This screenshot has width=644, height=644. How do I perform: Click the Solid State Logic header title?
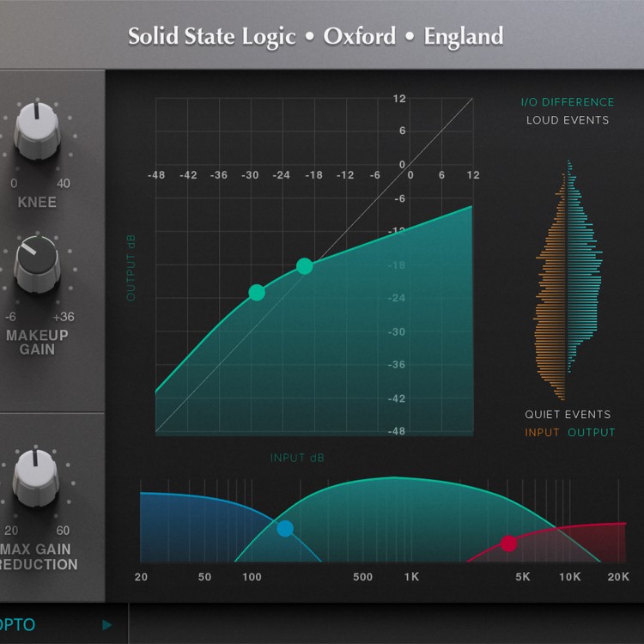coord(315,36)
